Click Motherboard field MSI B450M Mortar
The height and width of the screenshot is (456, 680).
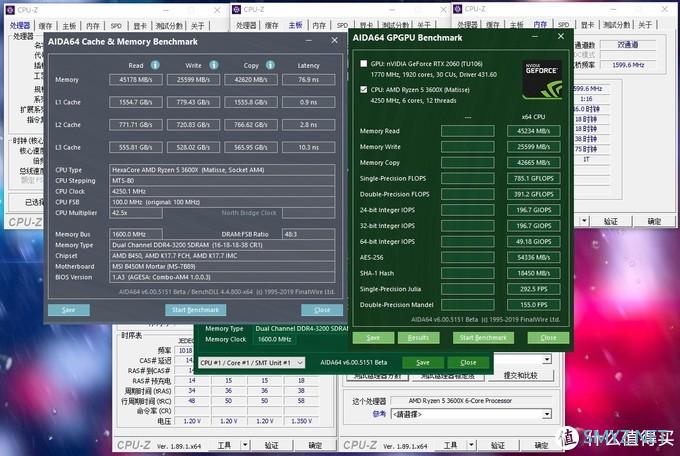click(222, 266)
